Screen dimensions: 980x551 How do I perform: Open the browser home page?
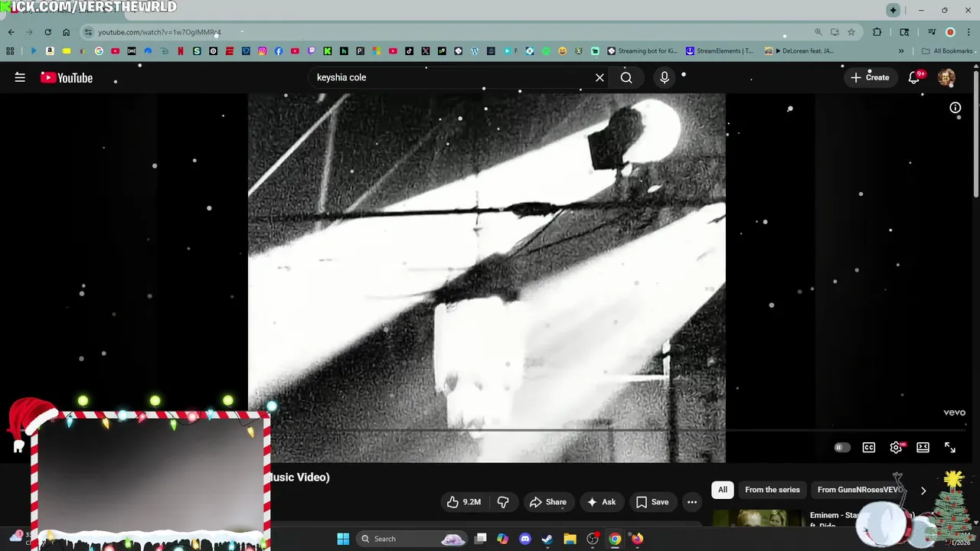pos(66,32)
